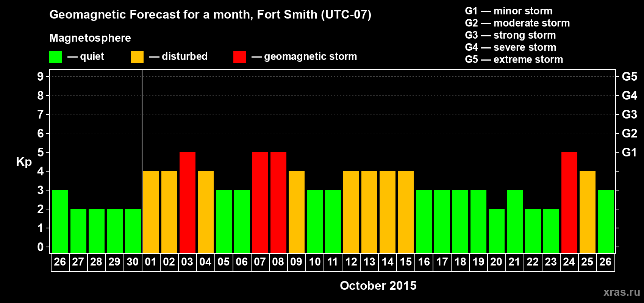Click the green bar for October 18
Viewport: 644px width, 303px height.
click(x=460, y=221)
